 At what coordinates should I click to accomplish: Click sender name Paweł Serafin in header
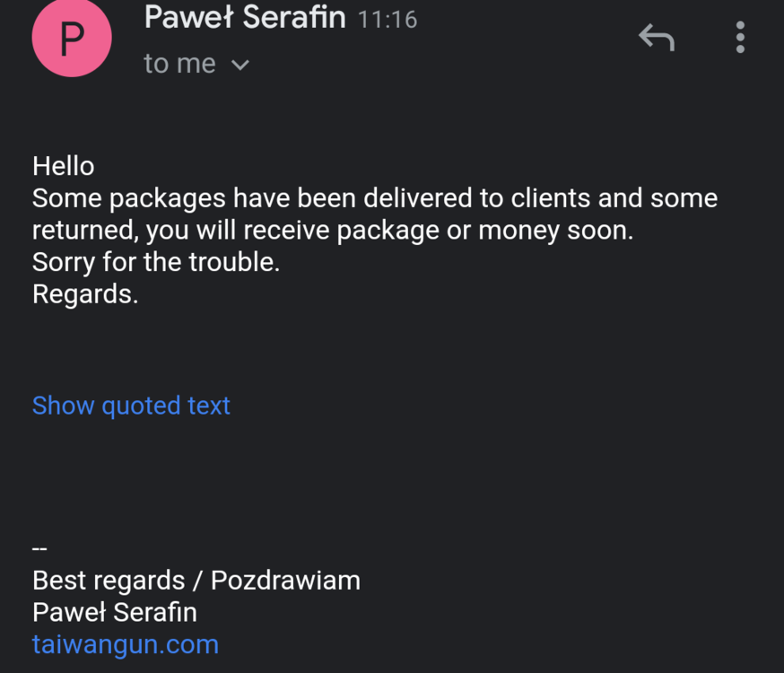click(x=245, y=17)
